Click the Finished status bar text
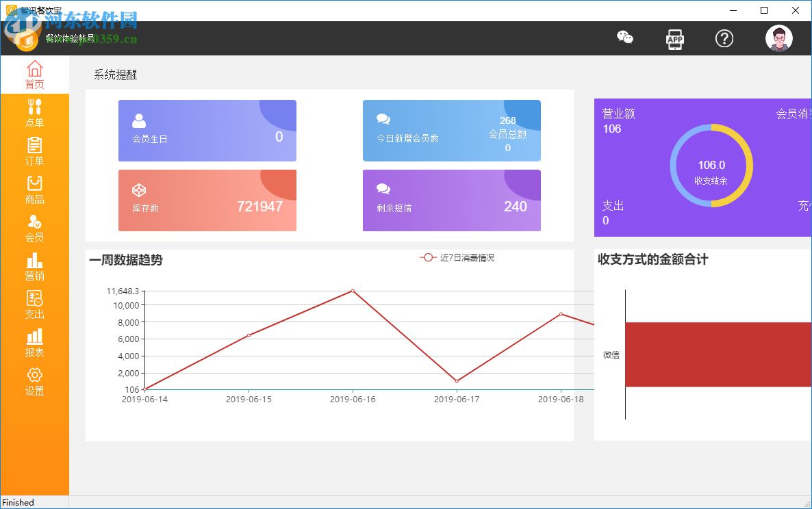The height and width of the screenshot is (509, 812). [18, 502]
